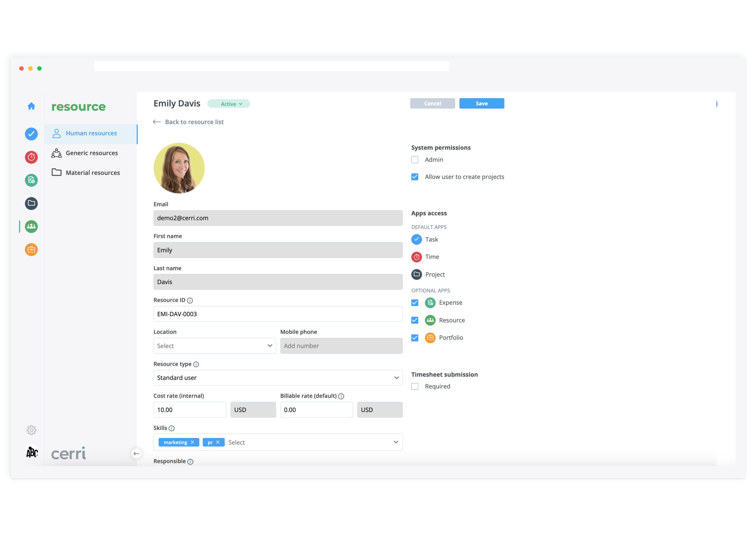
Task: Enable the Admin permission checkbox
Action: 415,160
